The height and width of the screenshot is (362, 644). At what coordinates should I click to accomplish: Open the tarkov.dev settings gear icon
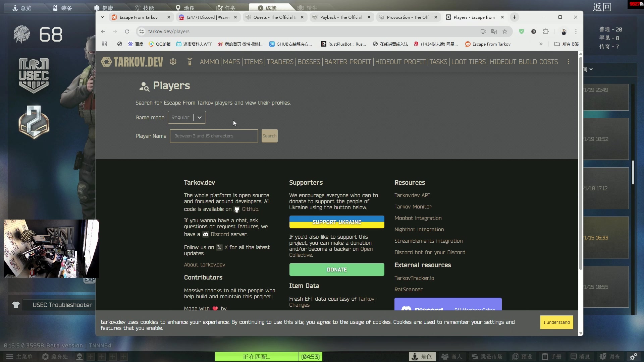coord(173,62)
